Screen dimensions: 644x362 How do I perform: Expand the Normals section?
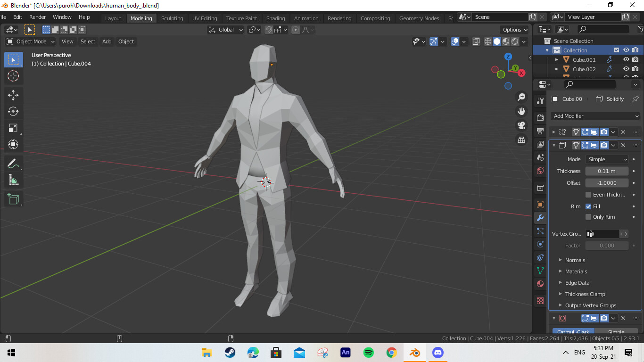tap(575, 260)
